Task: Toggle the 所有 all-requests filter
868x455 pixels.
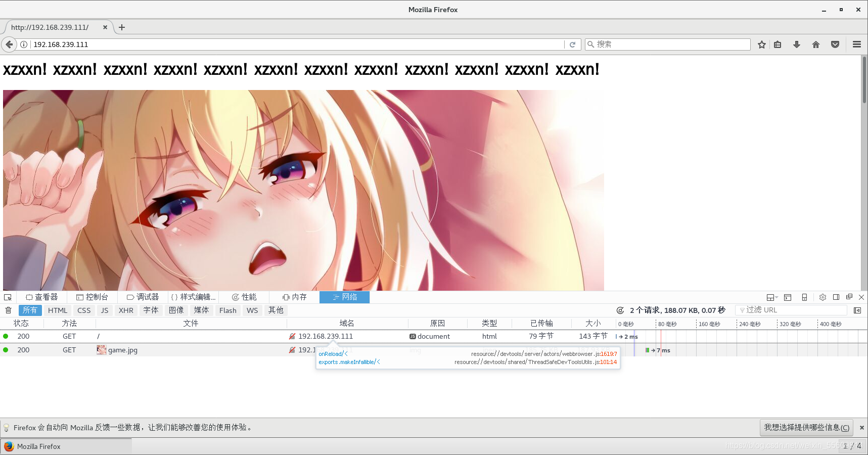Action: (30, 310)
